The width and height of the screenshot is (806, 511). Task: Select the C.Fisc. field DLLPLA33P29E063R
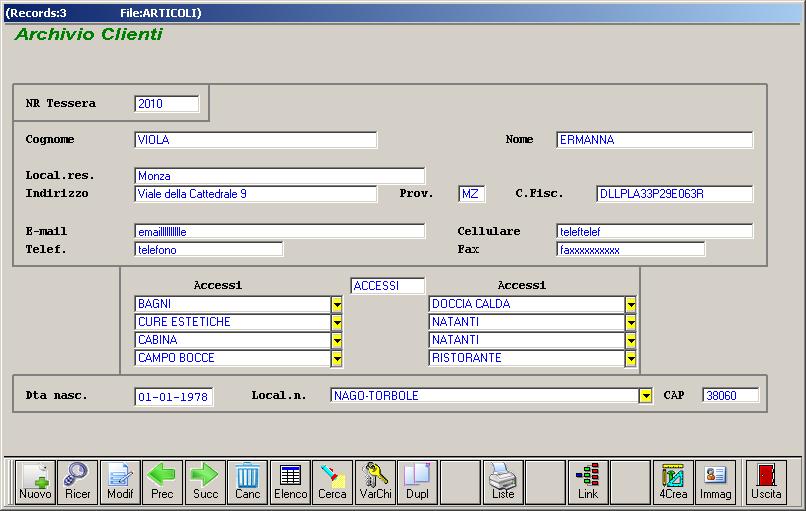pyautogui.click(x=674, y=194)
